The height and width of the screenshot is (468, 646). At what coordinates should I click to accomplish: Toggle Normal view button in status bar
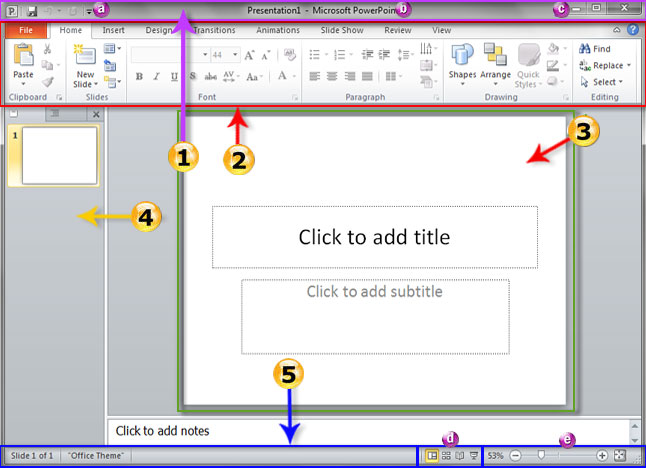click(x=432, y=456)
